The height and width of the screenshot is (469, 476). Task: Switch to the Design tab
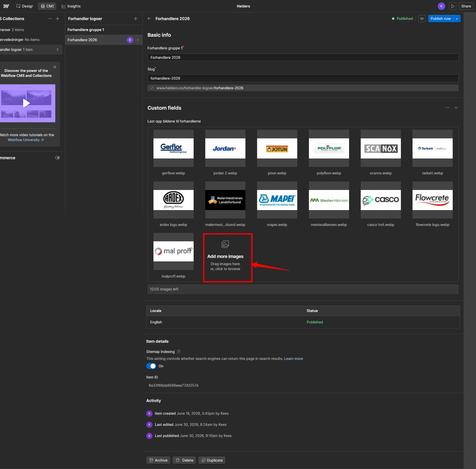click(25, 6)
